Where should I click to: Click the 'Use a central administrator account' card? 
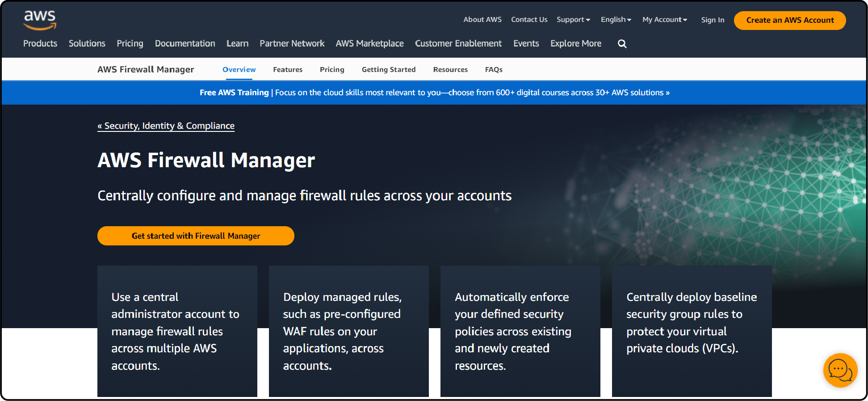(x=177, y=331)
